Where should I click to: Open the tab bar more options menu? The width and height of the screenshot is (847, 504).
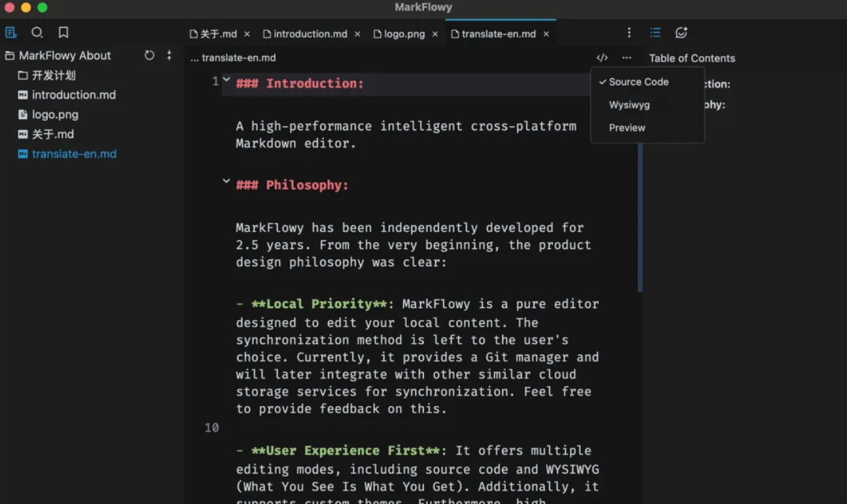629,33
